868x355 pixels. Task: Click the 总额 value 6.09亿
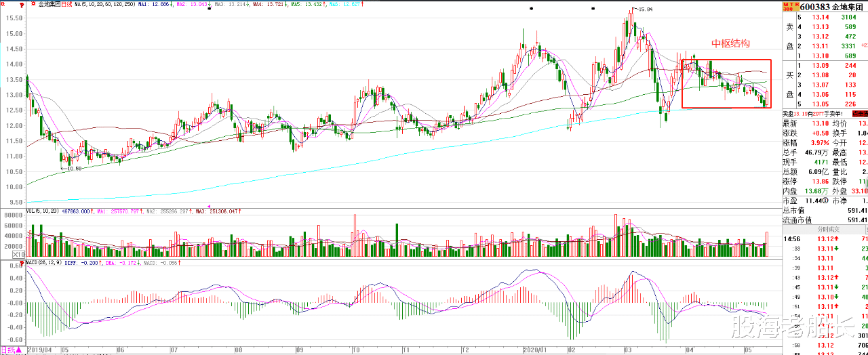[817, 172]
